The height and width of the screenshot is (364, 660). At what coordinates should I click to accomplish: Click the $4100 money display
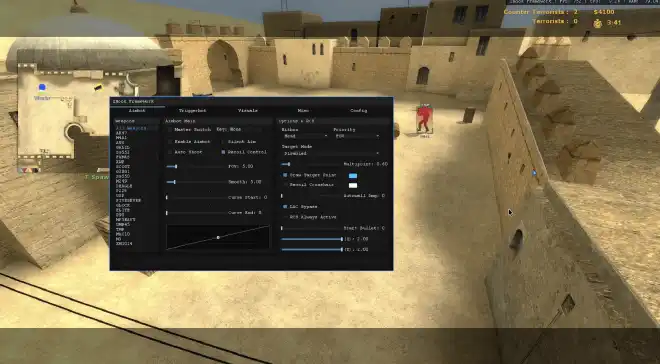pos(604,12)
